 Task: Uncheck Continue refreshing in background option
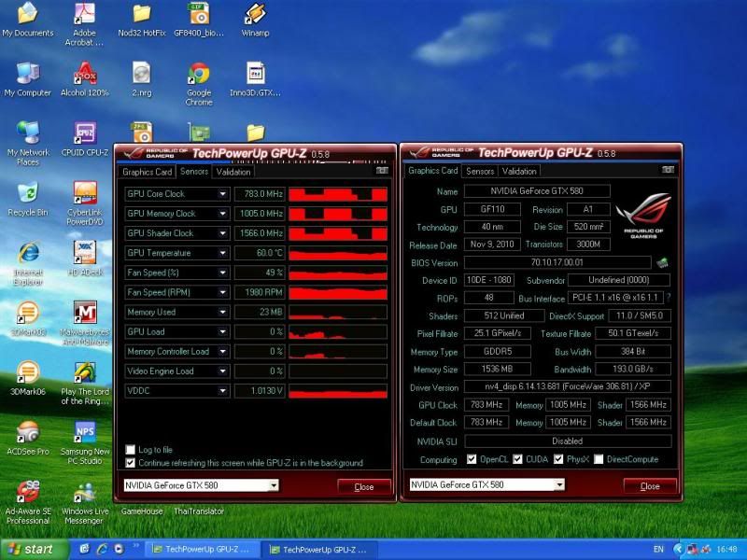(131, 462)
